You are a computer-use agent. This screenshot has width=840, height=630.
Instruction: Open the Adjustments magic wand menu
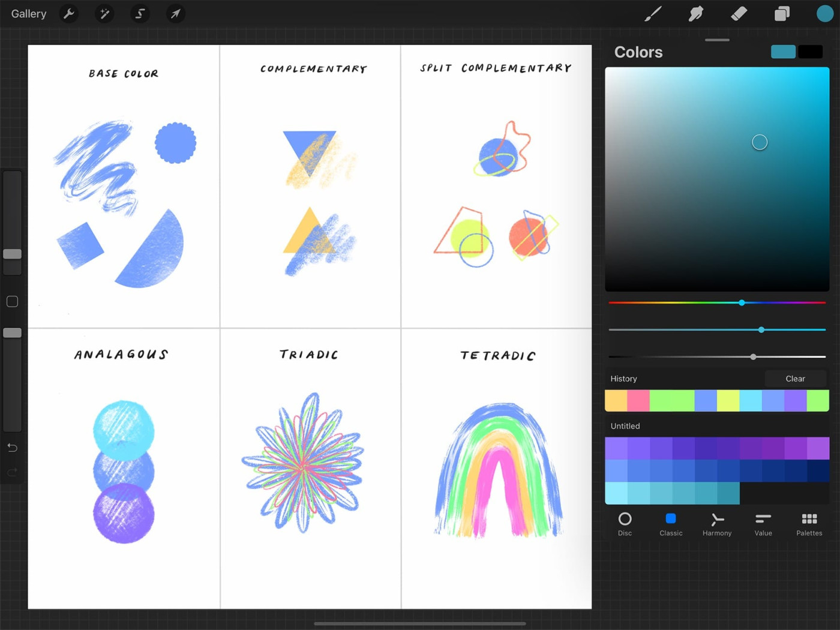tap(104, 13)
